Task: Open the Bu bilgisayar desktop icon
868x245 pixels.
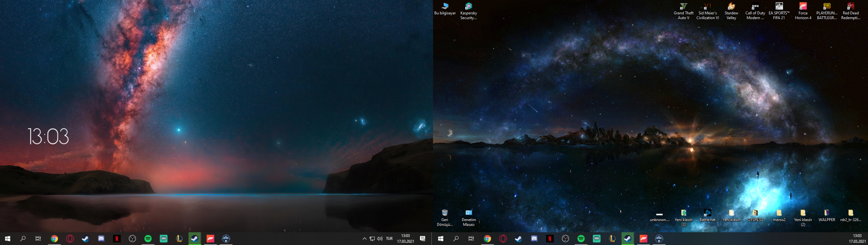Action: pyautogui.click(x=445, y=10)
